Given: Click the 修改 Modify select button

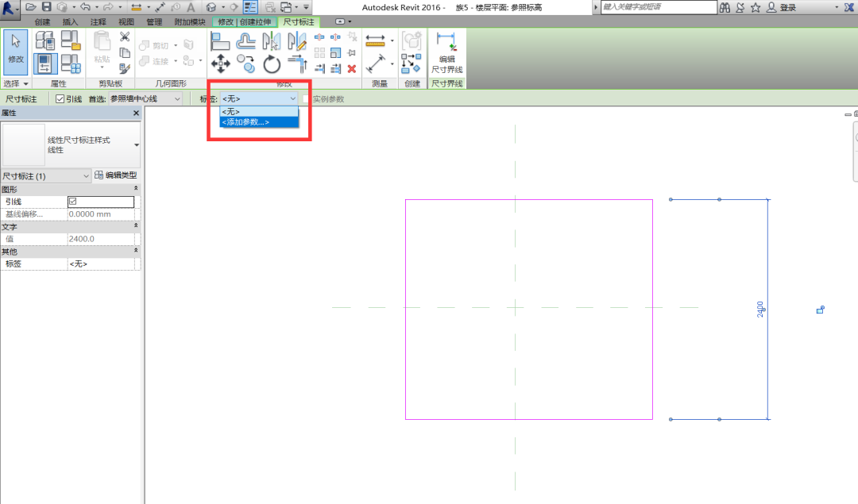Looking at the screenshot, I should (16, 52).
